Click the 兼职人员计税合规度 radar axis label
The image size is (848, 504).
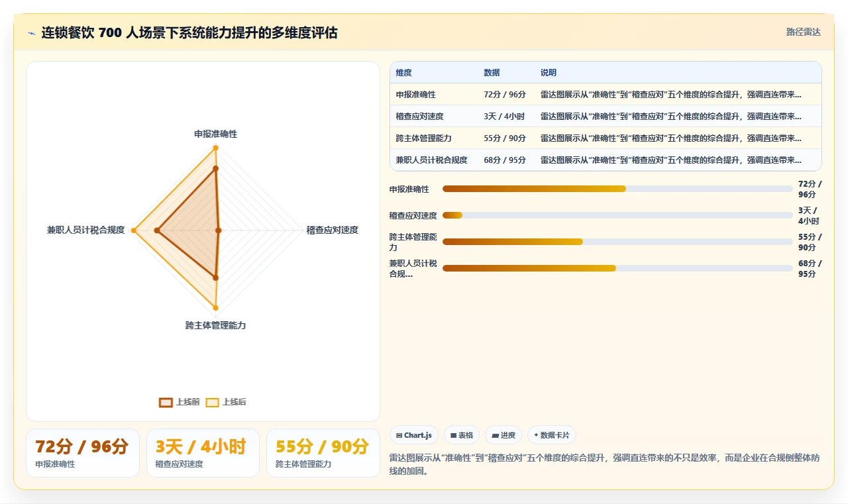tap(85, 230)
